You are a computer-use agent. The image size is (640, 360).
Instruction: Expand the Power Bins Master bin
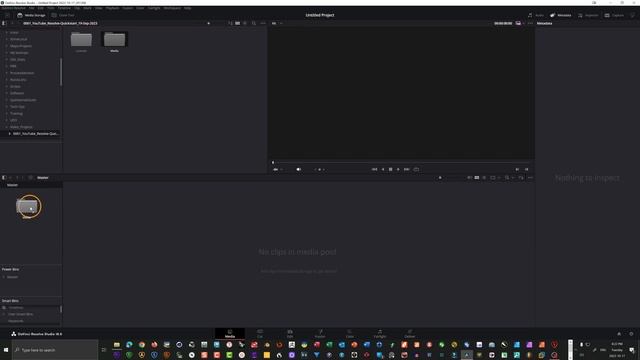pos(4,277)
